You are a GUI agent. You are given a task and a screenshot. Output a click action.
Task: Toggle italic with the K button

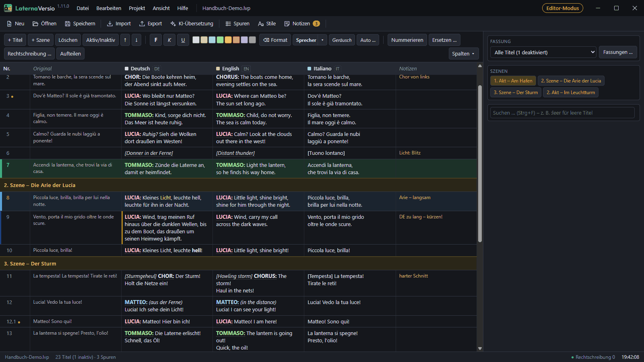click(169, 40)
